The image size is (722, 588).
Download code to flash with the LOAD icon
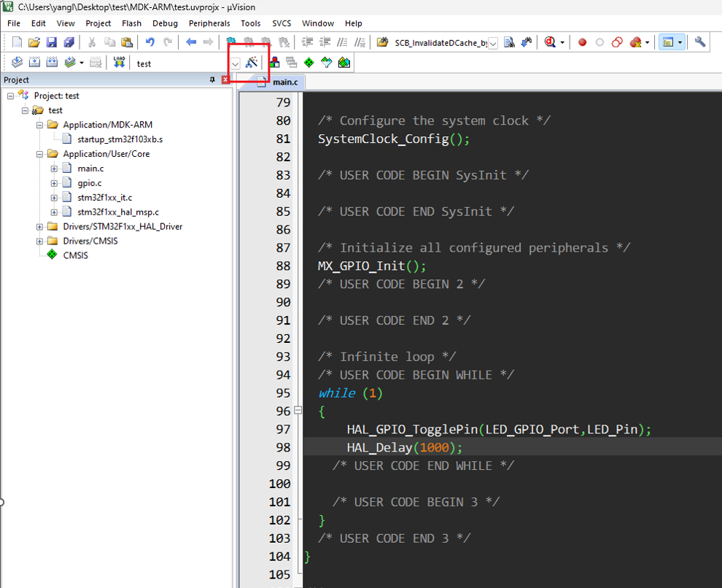pos(120,63)
